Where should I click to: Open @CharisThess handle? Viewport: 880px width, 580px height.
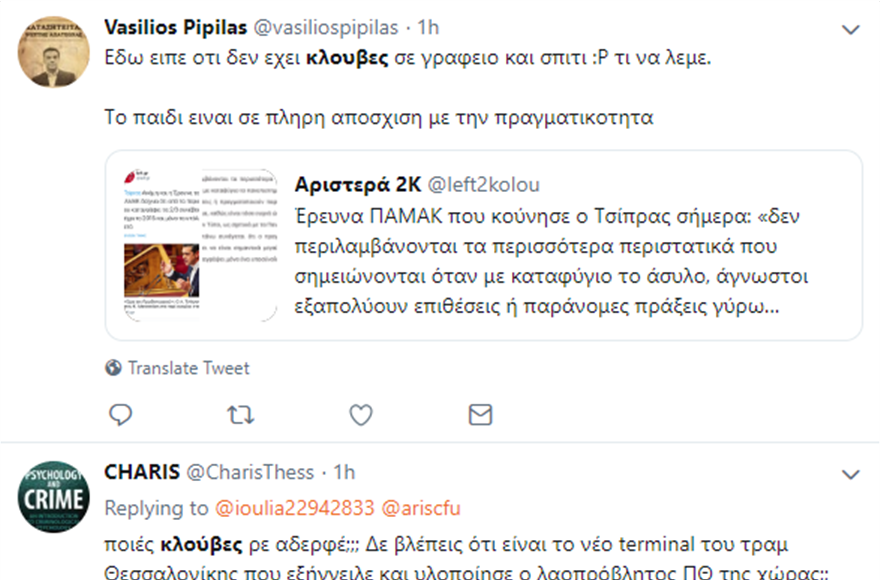coord(247,472)
